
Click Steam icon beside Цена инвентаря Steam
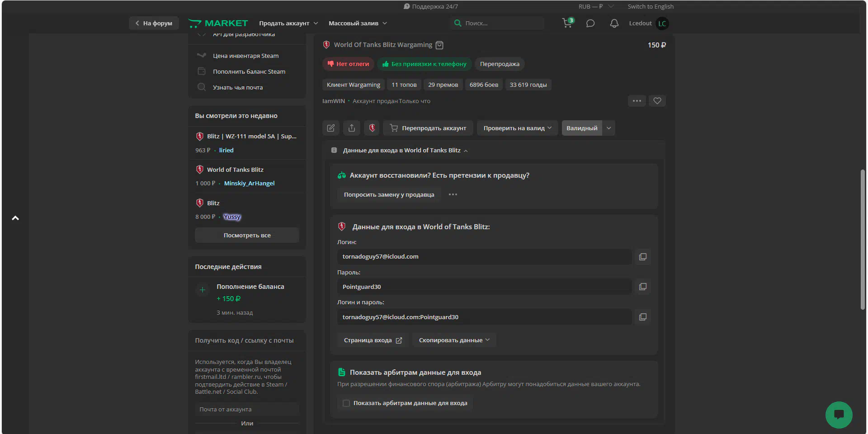[x=202, y=56]
